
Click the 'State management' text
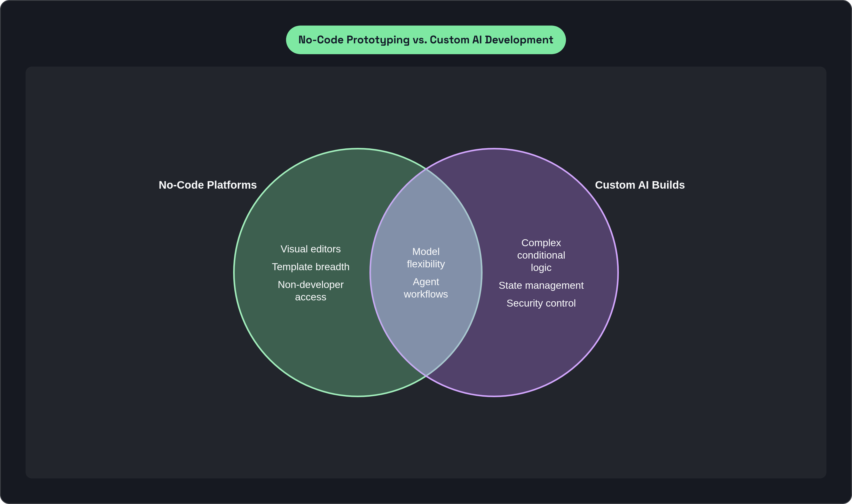click(x=541, y=285)
